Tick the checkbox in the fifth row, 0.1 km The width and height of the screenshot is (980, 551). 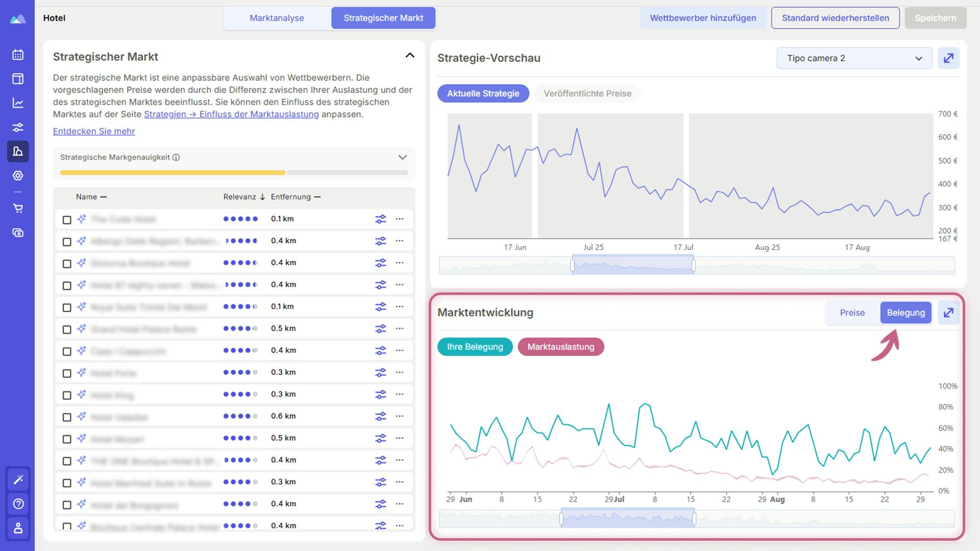67,308
